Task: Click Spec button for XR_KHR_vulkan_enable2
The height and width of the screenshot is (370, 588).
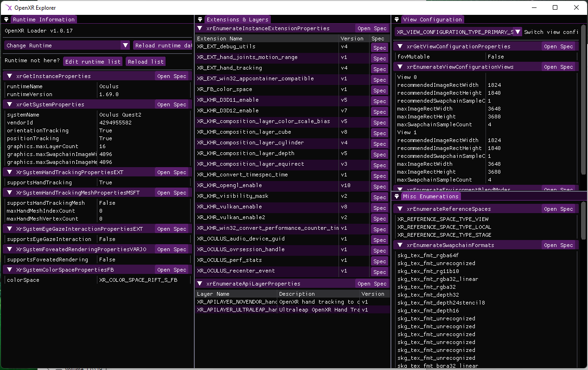Action: click(379, 219)
